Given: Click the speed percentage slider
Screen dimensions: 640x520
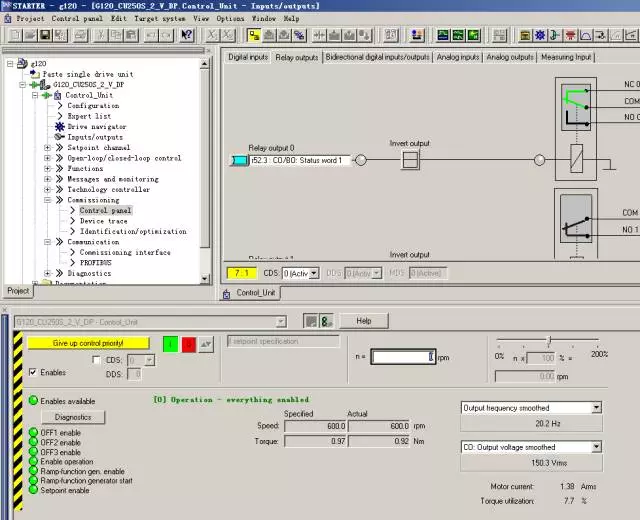Looking at the screenshot, I should [x=549, y=342].
